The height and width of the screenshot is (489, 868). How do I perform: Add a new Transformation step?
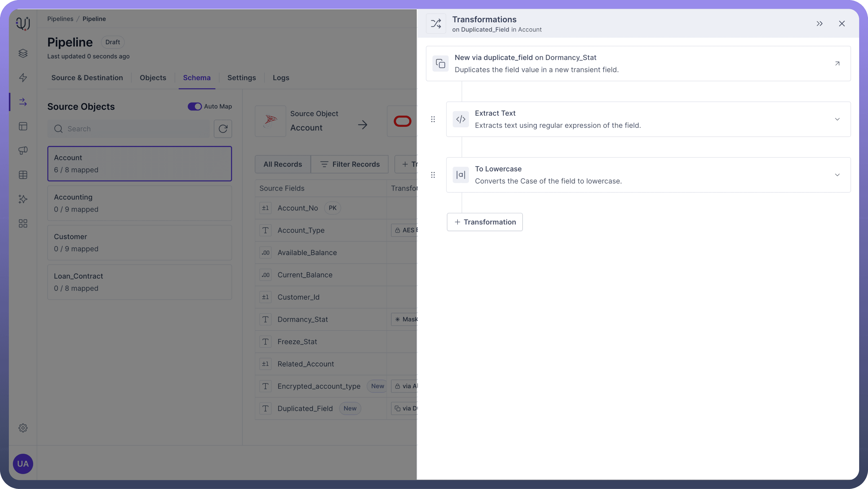484,222
